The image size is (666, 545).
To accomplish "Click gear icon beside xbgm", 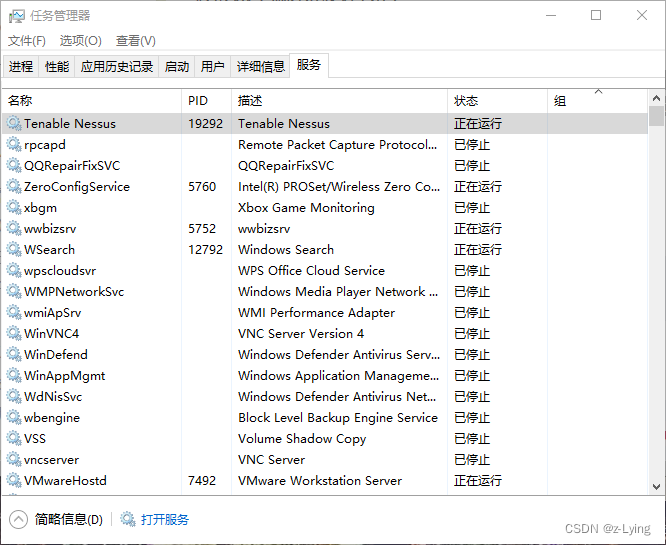I will (14, 208).
